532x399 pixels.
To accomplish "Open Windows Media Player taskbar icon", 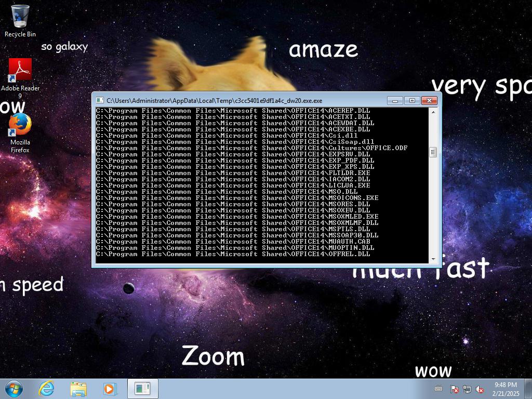I will coord(110,389).
